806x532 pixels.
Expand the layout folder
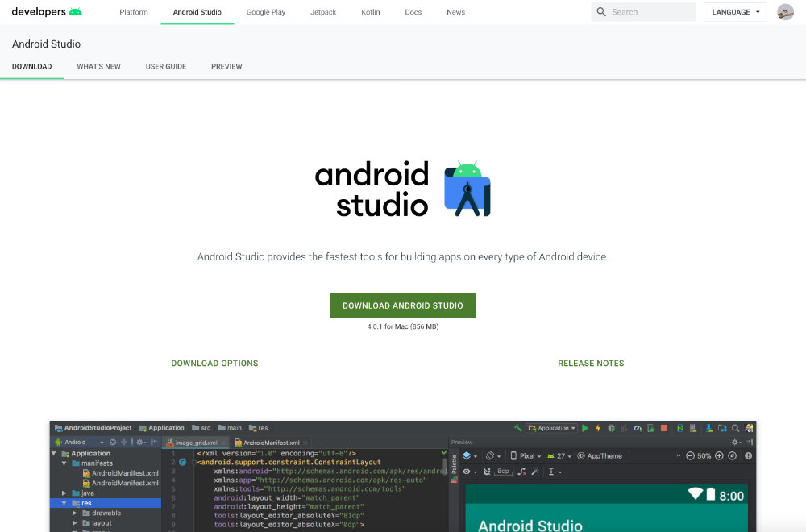tap(74, 523)
